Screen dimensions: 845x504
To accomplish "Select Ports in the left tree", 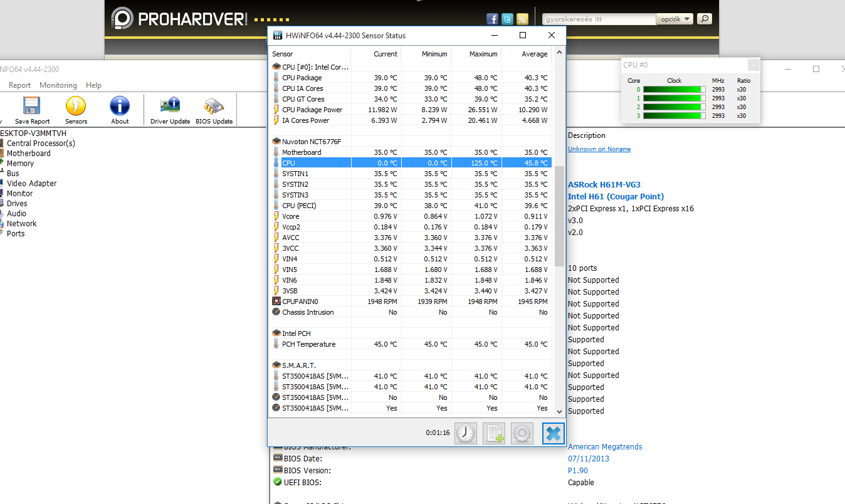I will click(x=16, y=234).
